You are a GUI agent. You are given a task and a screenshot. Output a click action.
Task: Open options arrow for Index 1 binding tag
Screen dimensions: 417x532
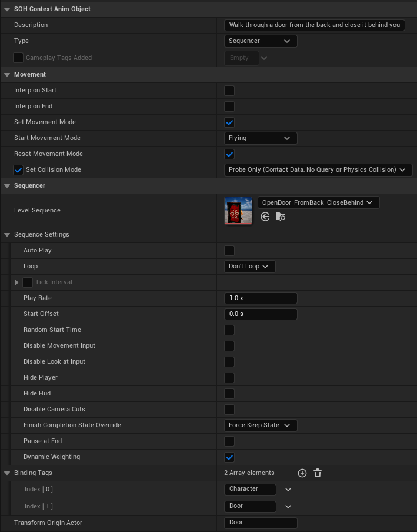pyautogui.click(x=288, y=506)
